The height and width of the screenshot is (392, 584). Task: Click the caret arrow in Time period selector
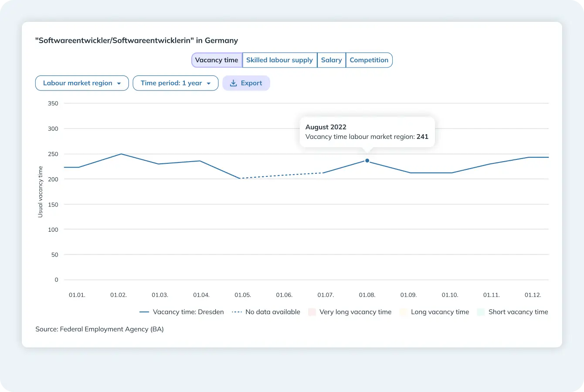(x=209, y=84)
